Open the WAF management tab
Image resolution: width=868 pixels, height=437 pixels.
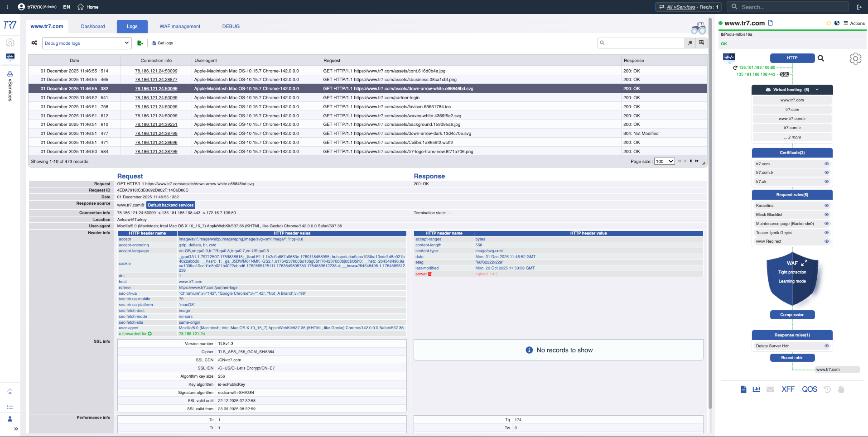pyautogui.click(x=180, y=26)
